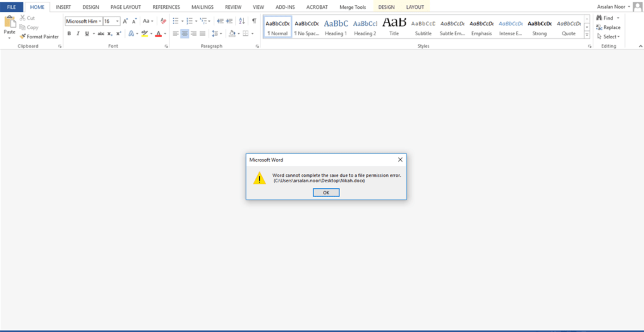Apply the Normal style

click(x=277, y=27)
